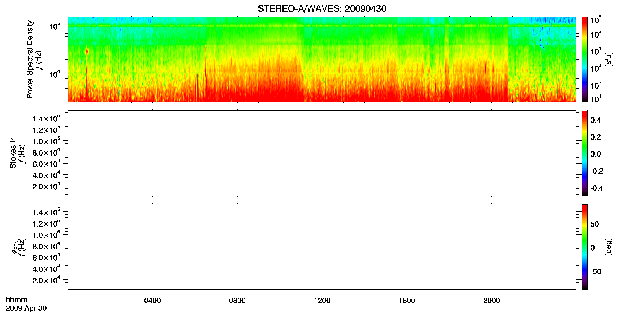
Task: Click the power spectral density color bar
Action: (585, 59)
